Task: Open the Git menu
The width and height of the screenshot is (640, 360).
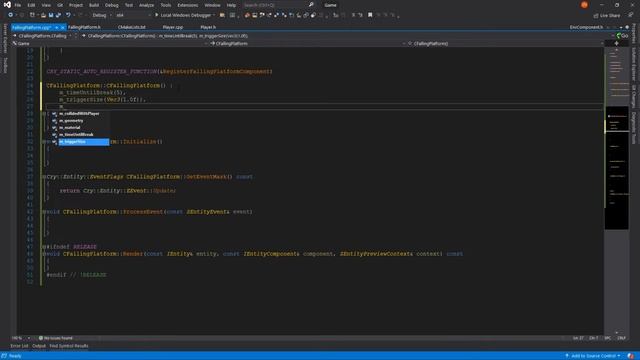Action: [x=60, y=5]
